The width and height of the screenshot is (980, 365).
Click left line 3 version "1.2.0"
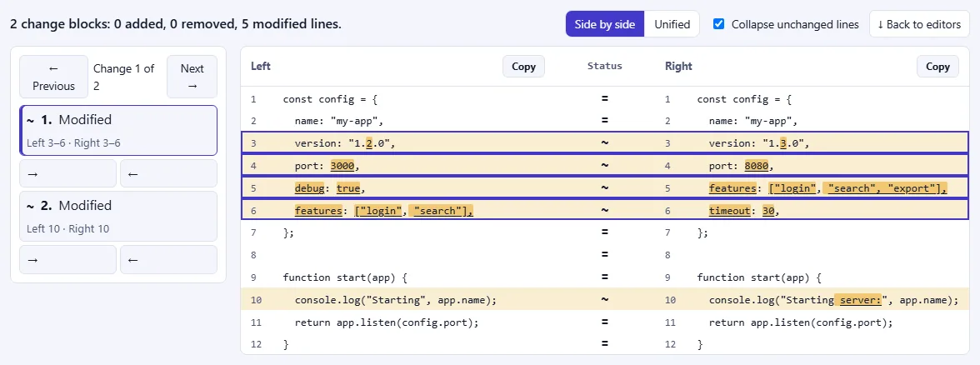(346, 143)
